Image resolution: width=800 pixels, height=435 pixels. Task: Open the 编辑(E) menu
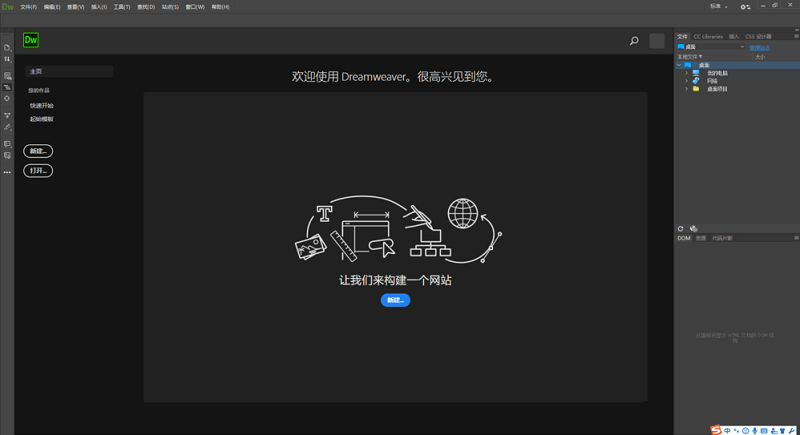pyautogui.click(x=52, y=7)
